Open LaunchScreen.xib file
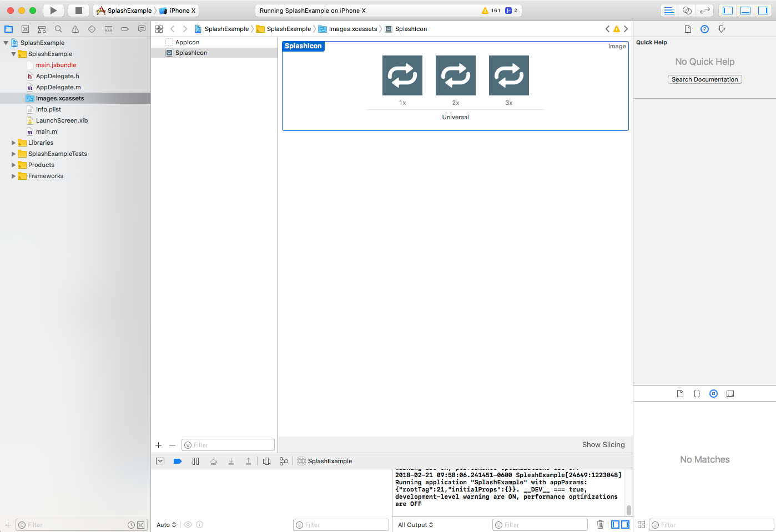Screen dimensions: 776x532 tap(62, 120)
